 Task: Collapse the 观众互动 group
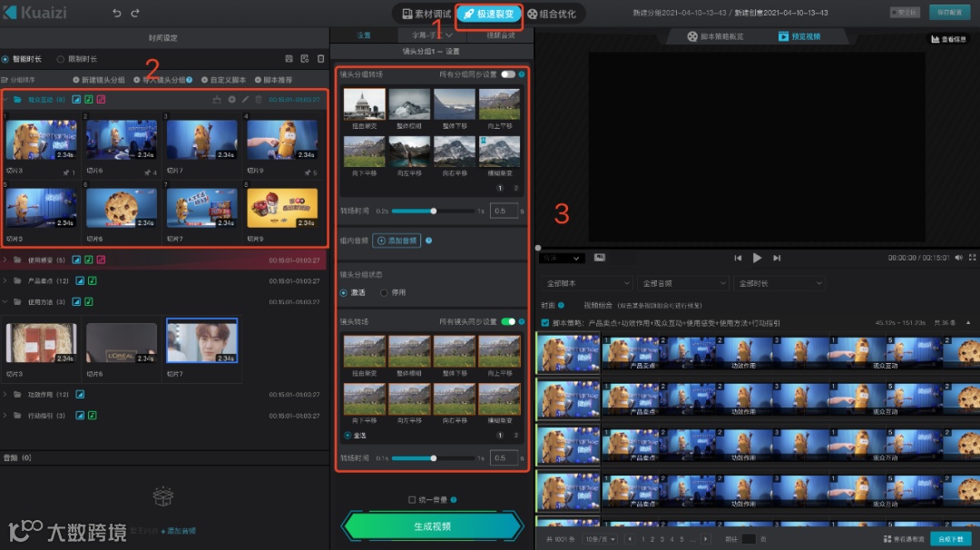coord(5,99)
